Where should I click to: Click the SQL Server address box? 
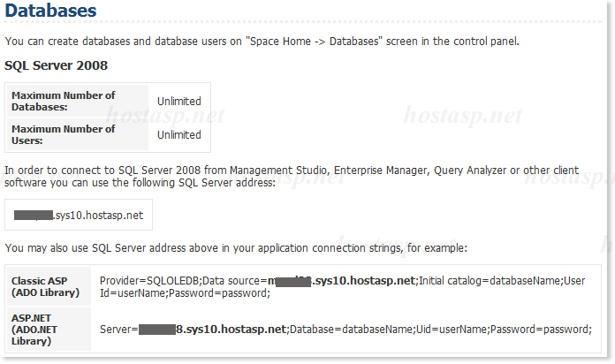(x=79, y=215)
